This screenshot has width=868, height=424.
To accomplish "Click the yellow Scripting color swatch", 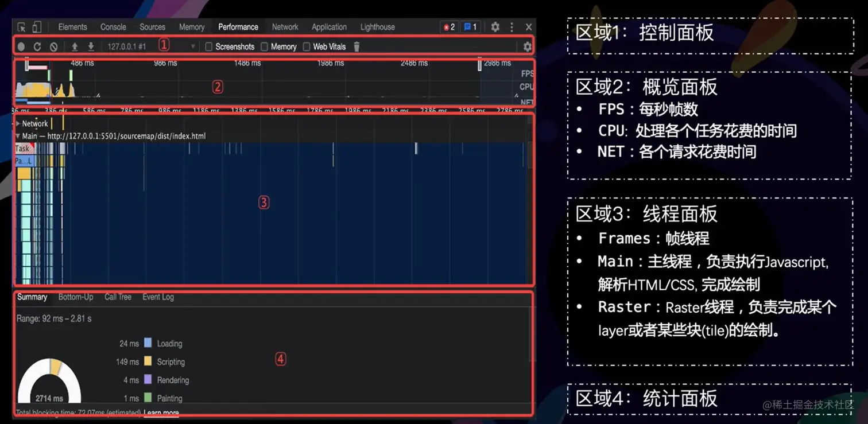I will click(148, 361).
